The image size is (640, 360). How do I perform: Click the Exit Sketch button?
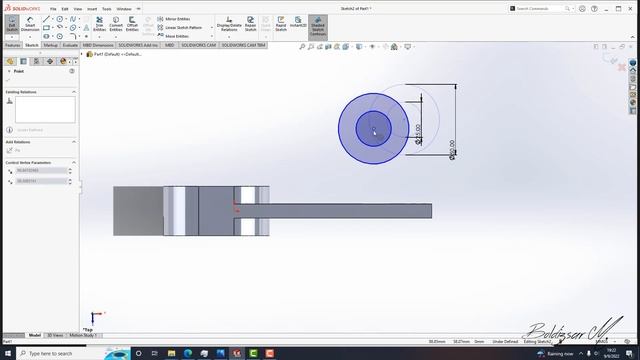[x=12, y=24]
